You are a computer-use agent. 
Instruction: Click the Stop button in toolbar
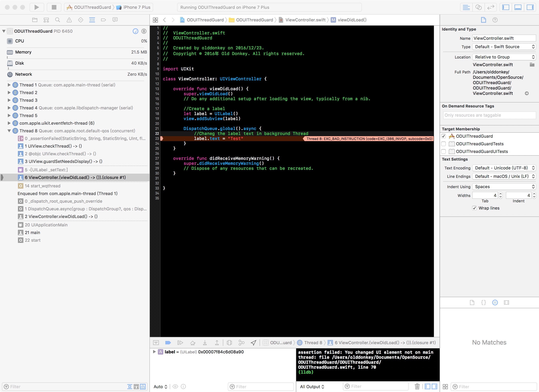click(54, 7)
